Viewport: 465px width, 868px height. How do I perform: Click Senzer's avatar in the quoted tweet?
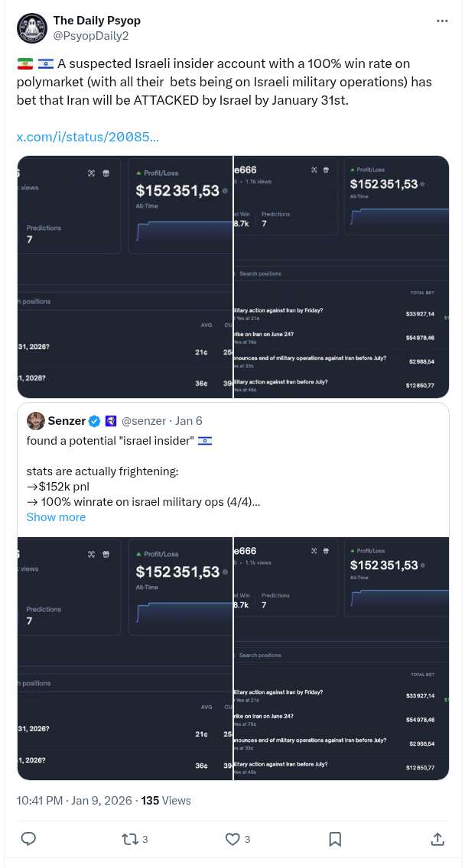tap(35, 420)
